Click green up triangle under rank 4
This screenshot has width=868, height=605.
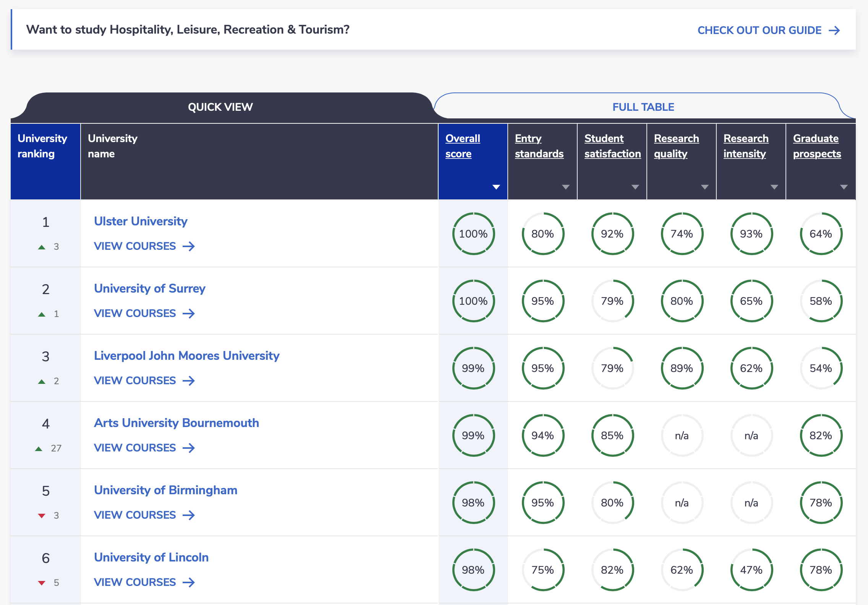(39, 449)
